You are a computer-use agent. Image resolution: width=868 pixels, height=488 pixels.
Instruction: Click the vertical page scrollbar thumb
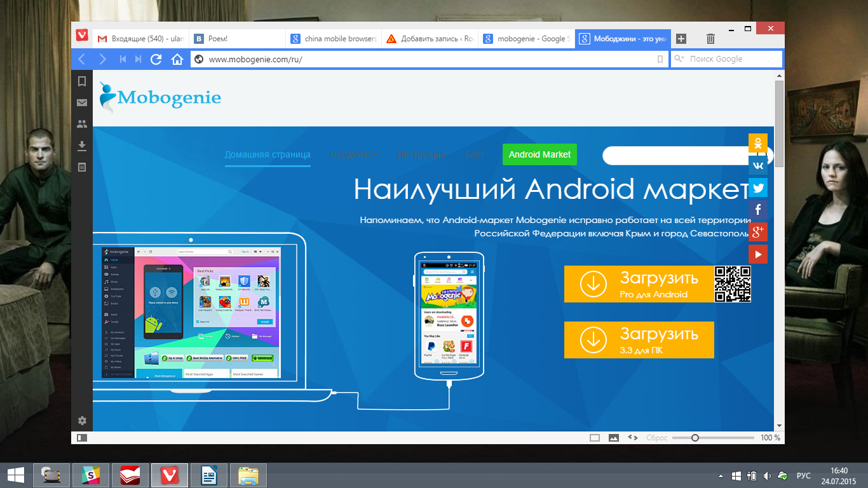(x=779, y=124)
